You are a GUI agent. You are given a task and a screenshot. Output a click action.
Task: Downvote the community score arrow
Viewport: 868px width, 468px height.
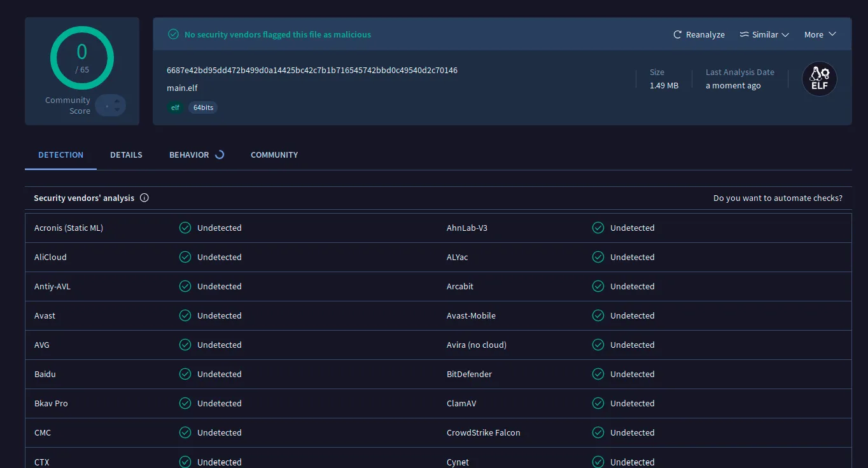[x=117, y=110]
